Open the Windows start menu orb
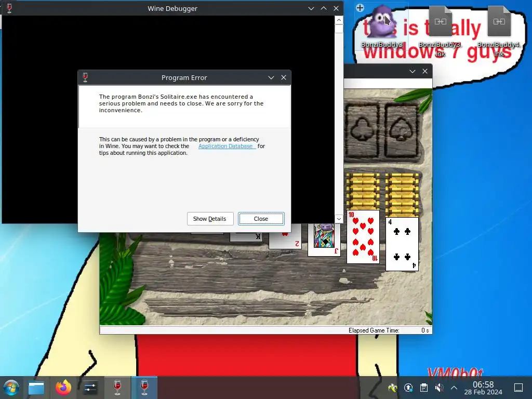The width and height of the screenshot is (532, 399). (11, 388)
